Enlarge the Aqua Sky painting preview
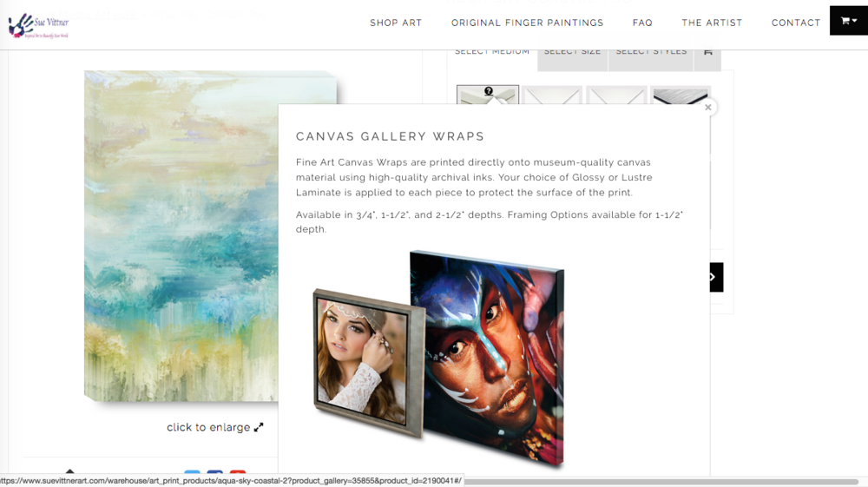 181,236
